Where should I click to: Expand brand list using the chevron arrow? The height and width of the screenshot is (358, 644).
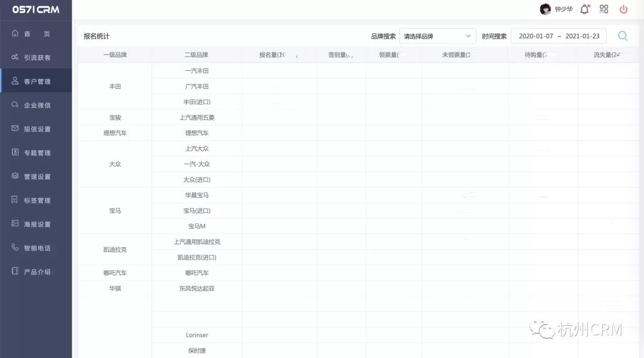point(468,36)
